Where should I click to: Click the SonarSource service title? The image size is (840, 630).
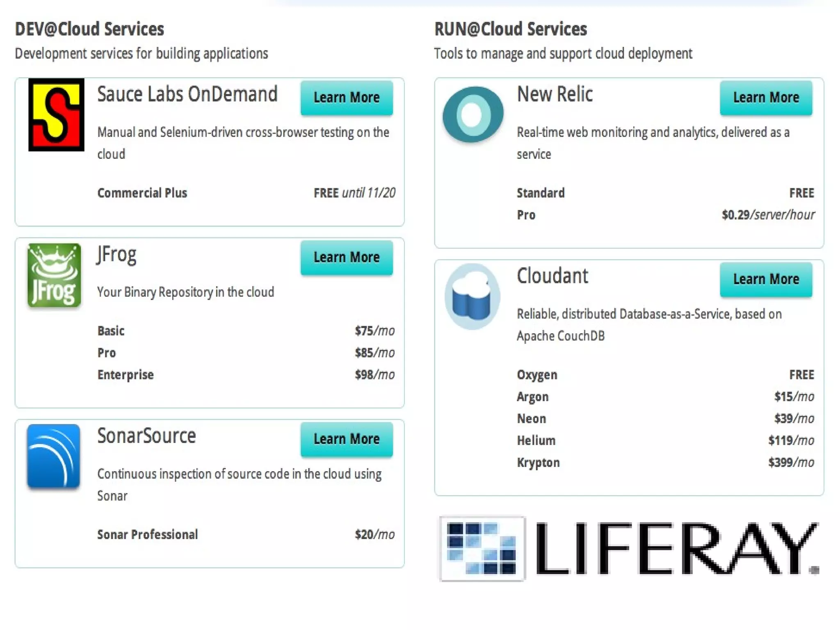(146, 436)
